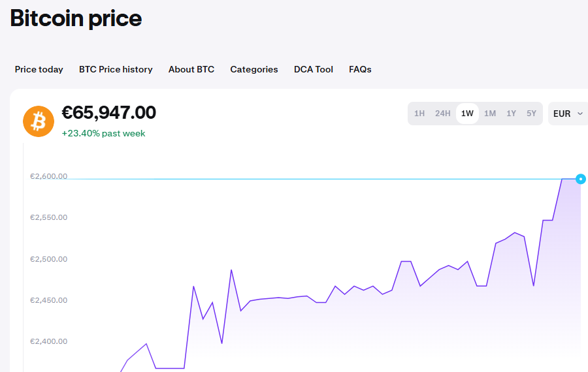This screenshot has width=588, height=372.
Task: Jump to About BTC section
Action: pyautogui.click(x=191, y=70)
